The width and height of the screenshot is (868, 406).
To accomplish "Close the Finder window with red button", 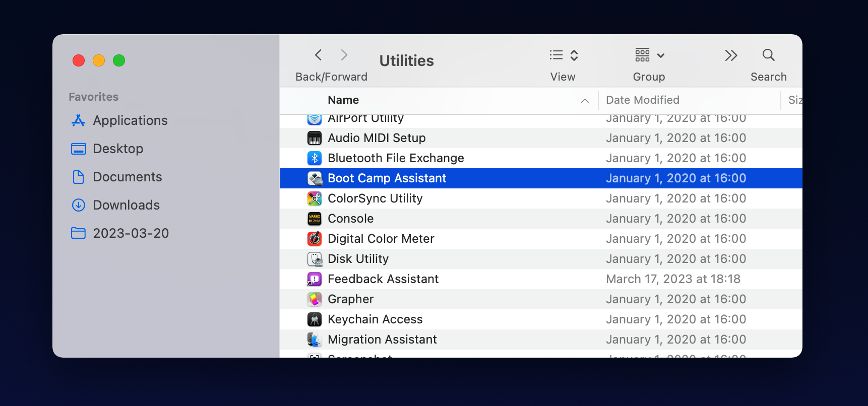I will [x=79, y=60].
